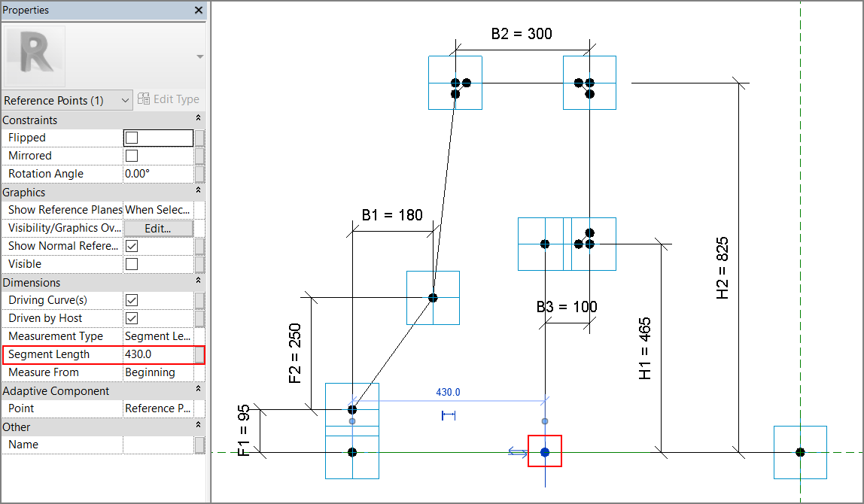Click associate parameter button for Visible
864x504 pixels.
[200, 264]
